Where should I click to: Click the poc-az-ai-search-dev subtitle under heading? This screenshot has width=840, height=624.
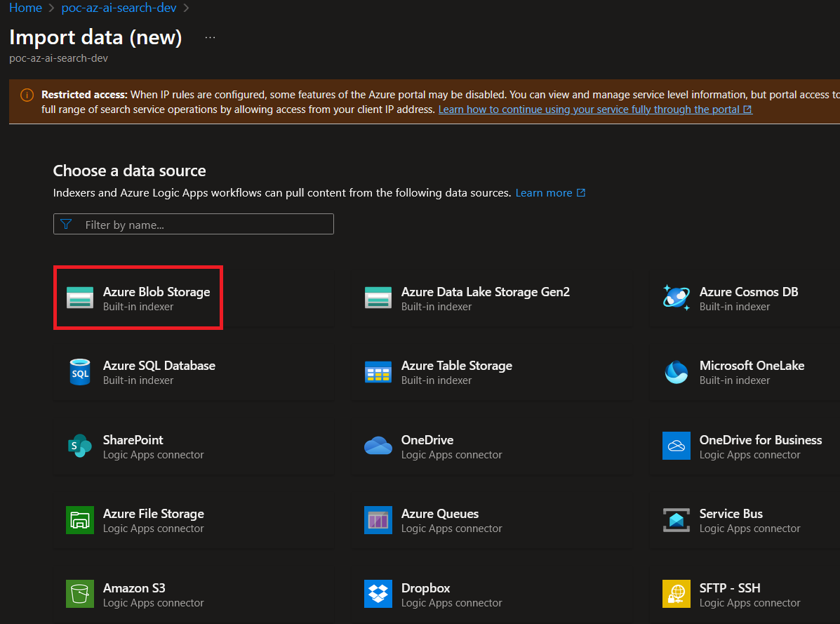(58, 58)
